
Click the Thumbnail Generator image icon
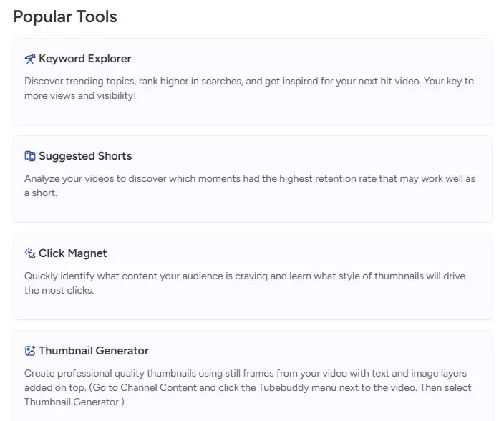[30, 351]
